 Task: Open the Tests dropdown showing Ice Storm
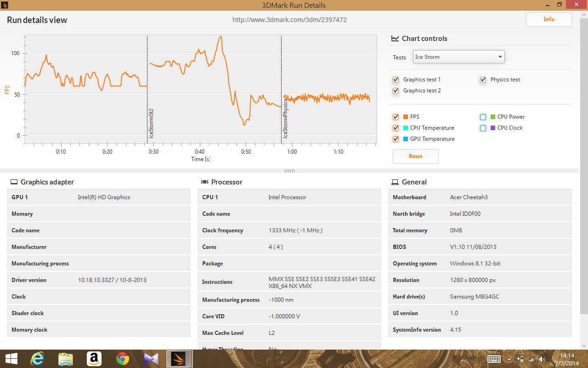tap(459, 57)
